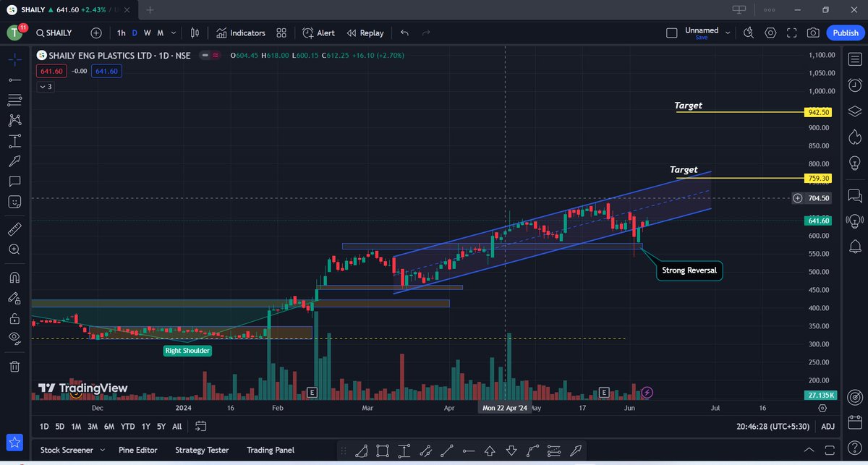Select the 1D date range
Viewport: 868px width, 465px height.
click(44, 427)
